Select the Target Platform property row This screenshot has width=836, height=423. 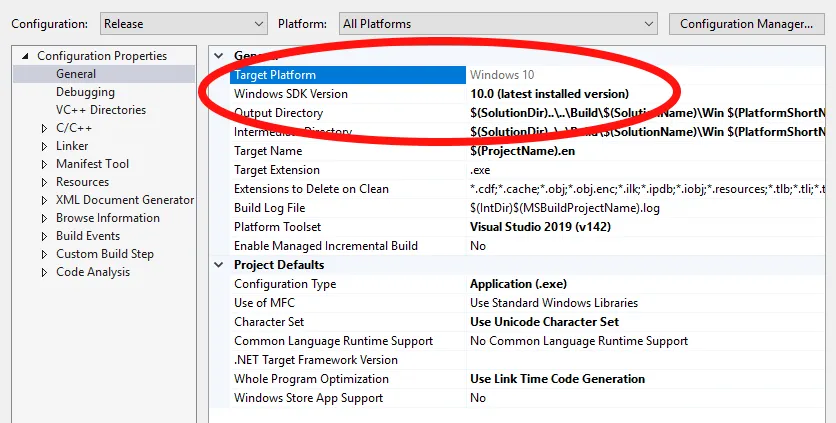tap(275, 75)
